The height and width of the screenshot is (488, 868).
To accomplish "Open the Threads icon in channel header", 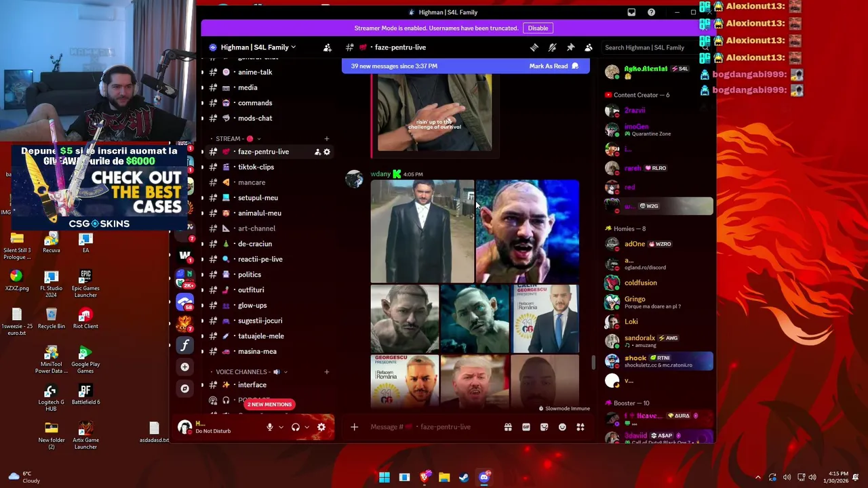I will [534, 47].
